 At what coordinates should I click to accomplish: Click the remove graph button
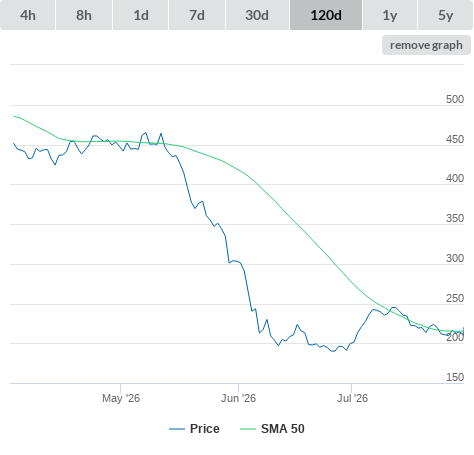point(426,45)
